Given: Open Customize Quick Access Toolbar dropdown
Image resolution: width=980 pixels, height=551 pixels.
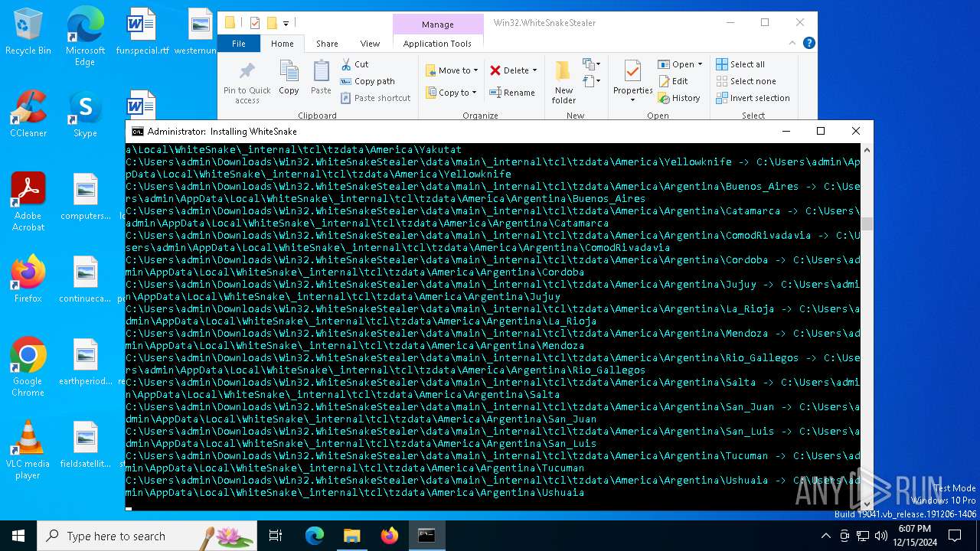Looking at the screenshot, I should coord(286,23).
